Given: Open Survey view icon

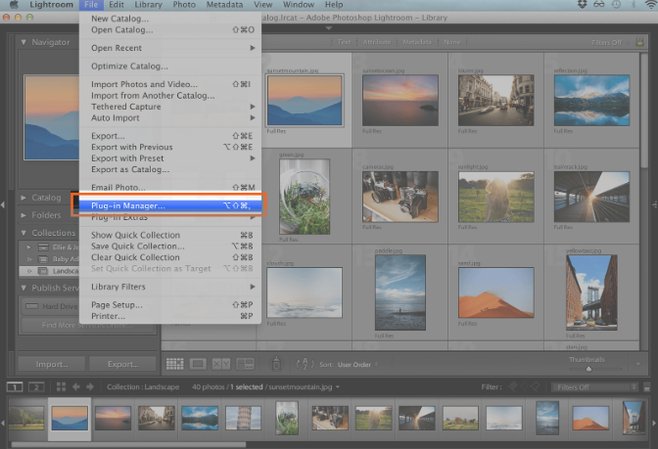Looking at the screenshot, I should click(245, 364).
